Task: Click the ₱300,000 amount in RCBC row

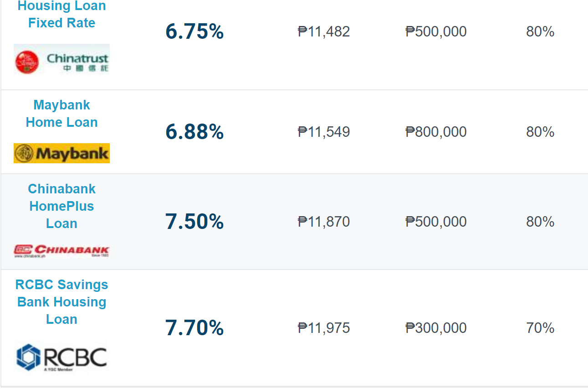Action: 436,328
